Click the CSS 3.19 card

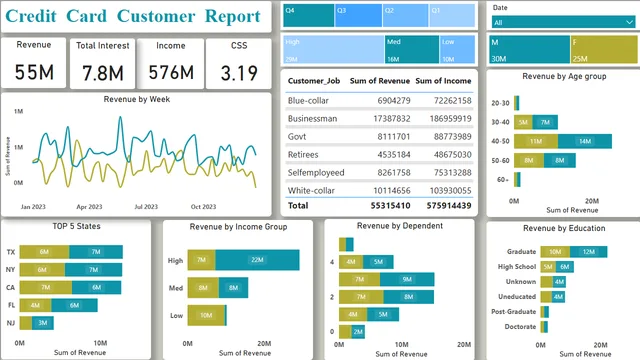pyautogui.click(x=239, y=63)
